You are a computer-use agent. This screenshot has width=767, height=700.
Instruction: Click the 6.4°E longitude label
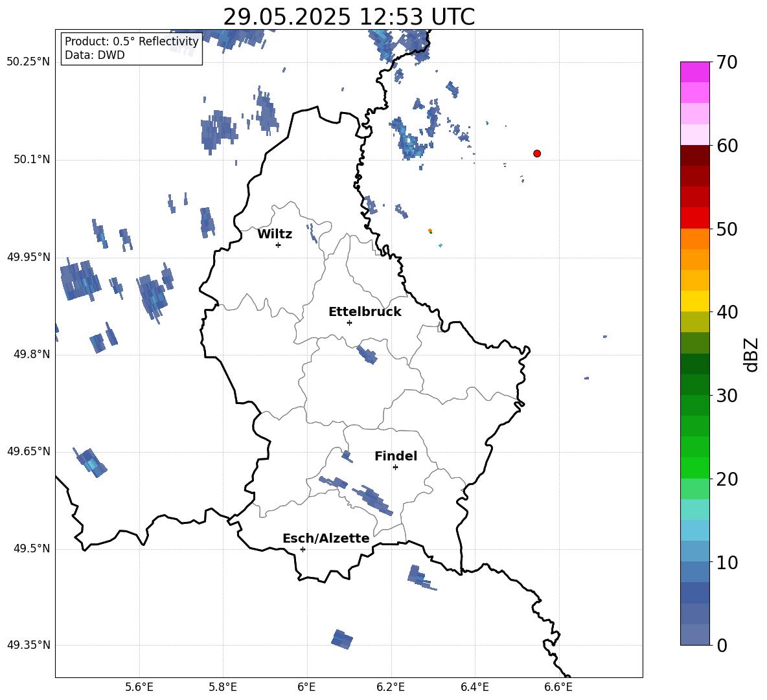[x=474, y=687]
